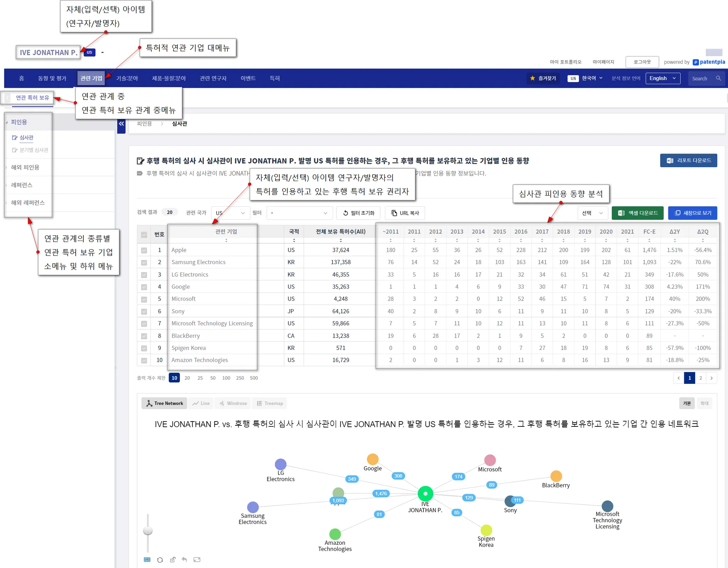Click the 엑셀 다운로드 button

[x=637, y=213]
